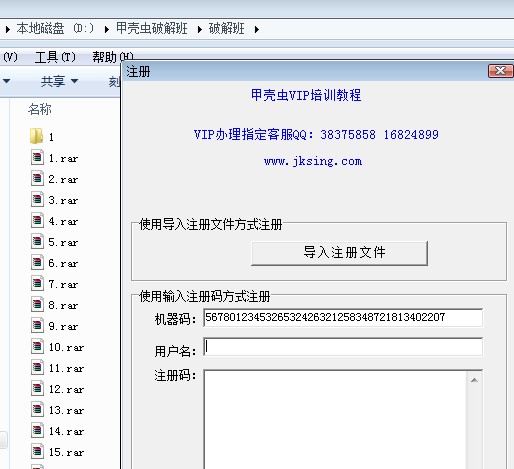Screen dimensions: 514x469
Task: Sort by 名称 column header
Action: pyautogui.click(x=40, y=109)
